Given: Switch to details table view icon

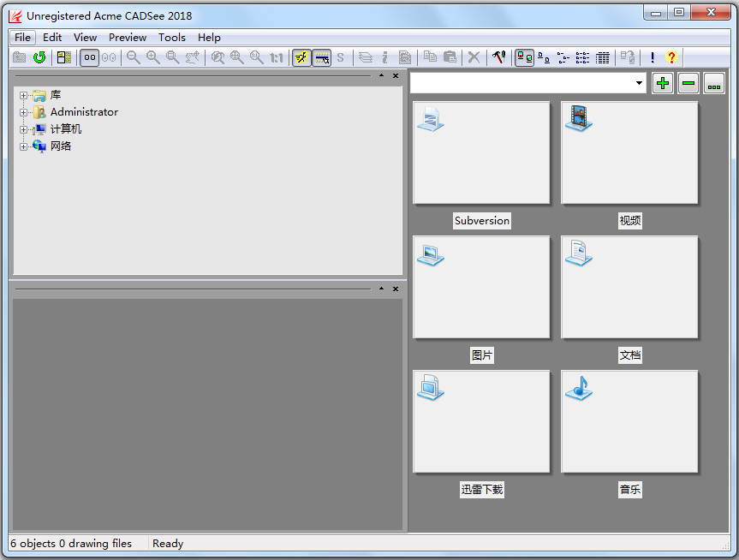Looking at the screenshot, I should [x=603, y=57].
